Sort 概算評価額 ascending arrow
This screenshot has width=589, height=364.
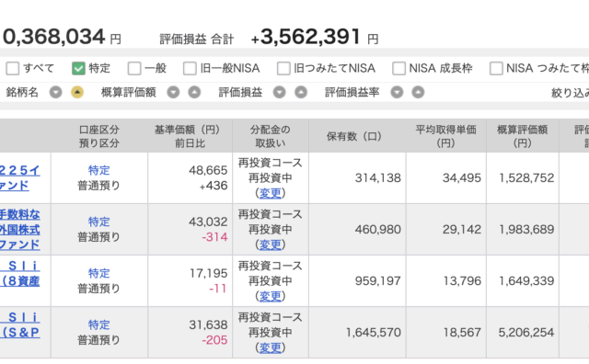(x=194, y=92)
